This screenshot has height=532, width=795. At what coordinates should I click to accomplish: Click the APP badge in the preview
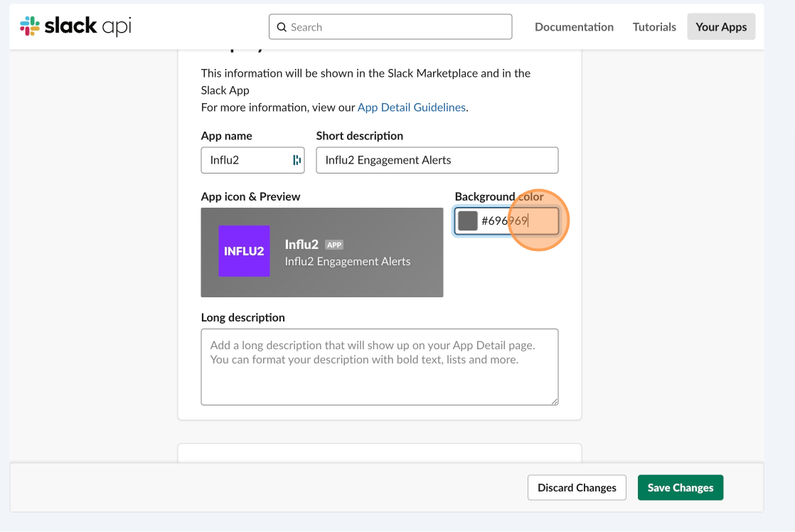[x=334, y=245]
